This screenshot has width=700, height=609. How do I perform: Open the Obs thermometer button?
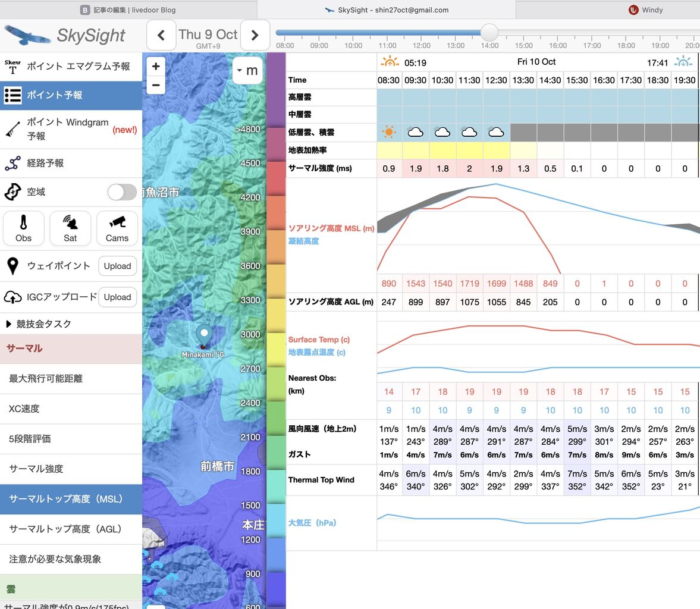(24, 228)
